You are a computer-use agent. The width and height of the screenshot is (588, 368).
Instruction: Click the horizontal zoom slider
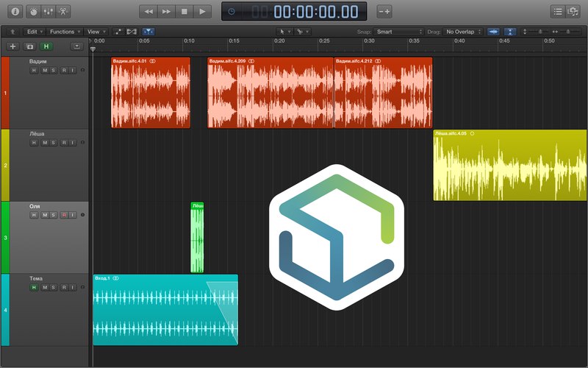(x=567, y=32)
